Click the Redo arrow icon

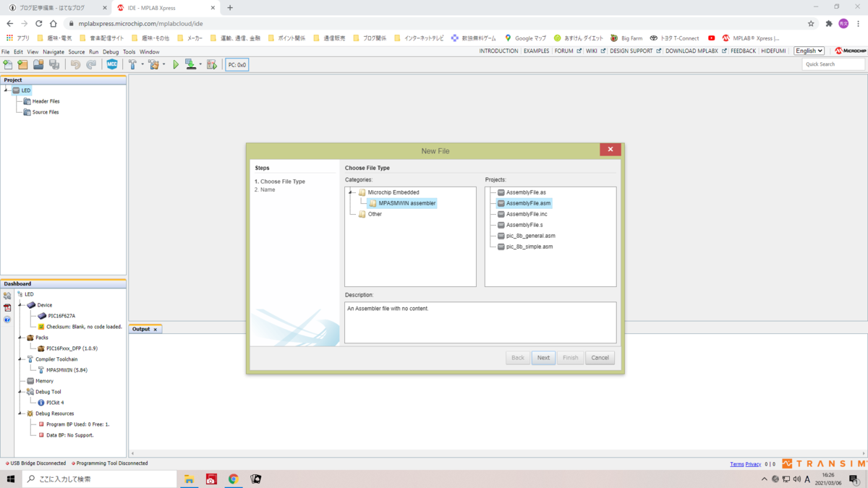click(91, 64)
